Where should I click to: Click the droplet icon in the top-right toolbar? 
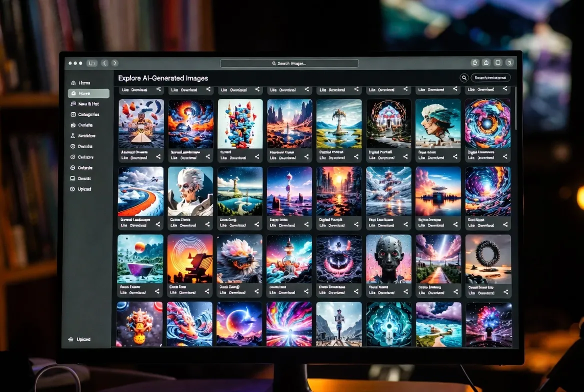[475, 63]
